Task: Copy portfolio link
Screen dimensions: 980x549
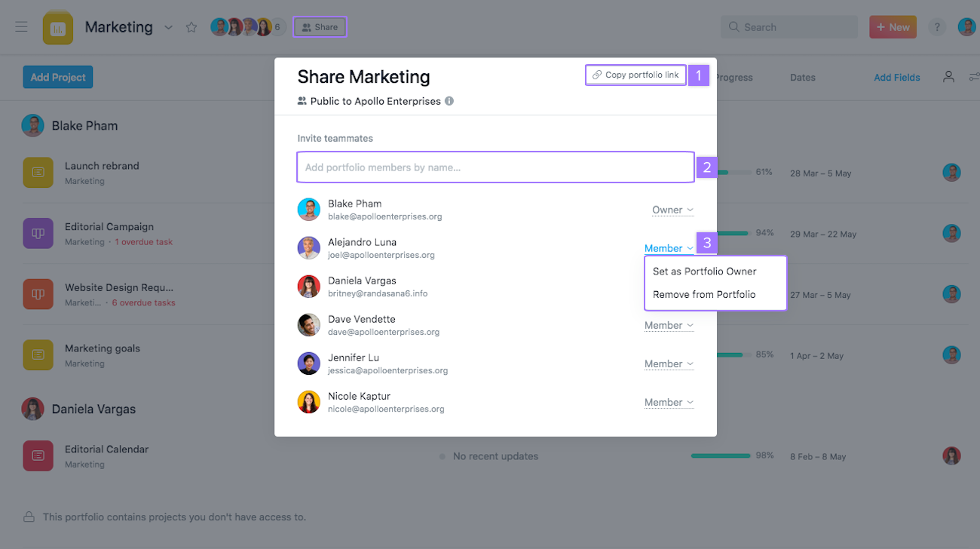Action: 635,75
